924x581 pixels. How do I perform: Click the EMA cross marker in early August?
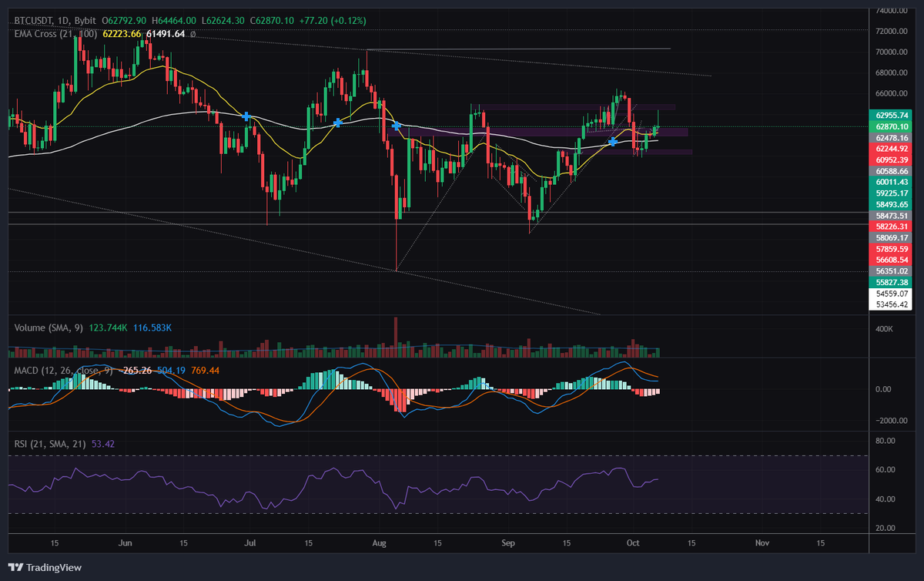(397, 126)
